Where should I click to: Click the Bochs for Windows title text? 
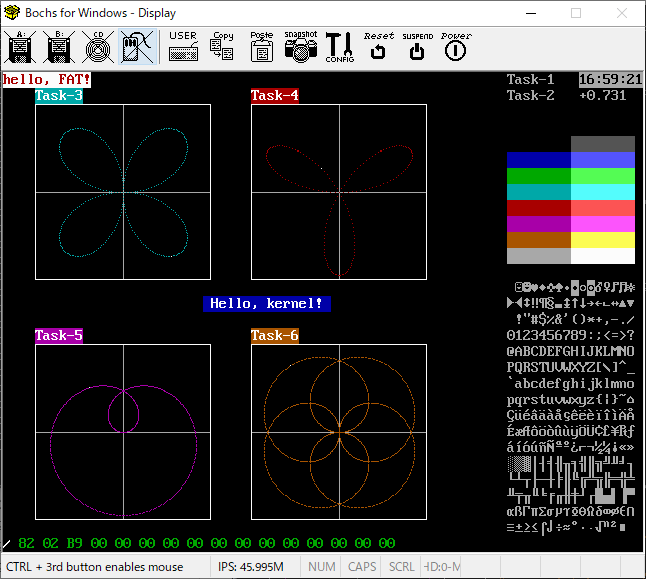click(x=100, y=13)
